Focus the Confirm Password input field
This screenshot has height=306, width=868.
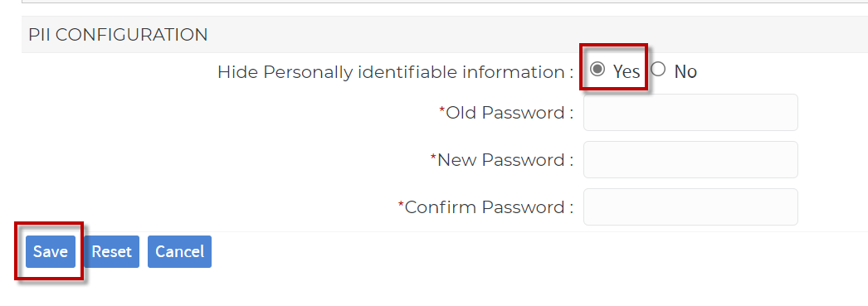[690, 207]
